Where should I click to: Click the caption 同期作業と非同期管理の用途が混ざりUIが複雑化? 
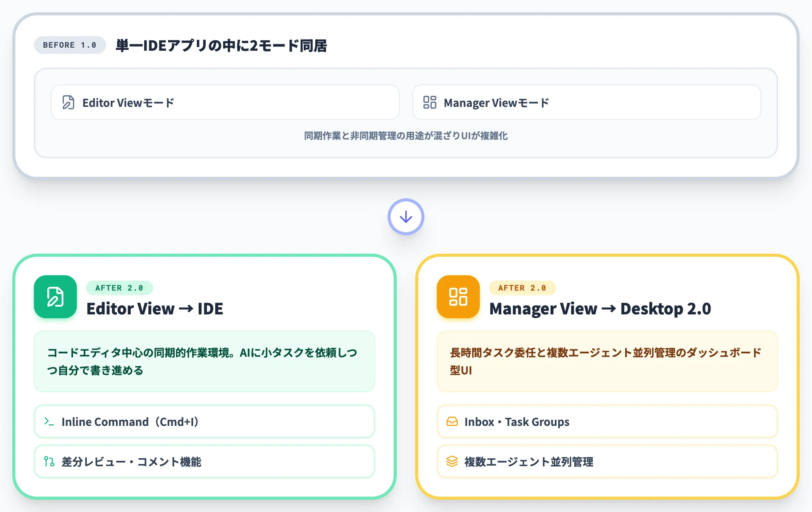(406, 136)
